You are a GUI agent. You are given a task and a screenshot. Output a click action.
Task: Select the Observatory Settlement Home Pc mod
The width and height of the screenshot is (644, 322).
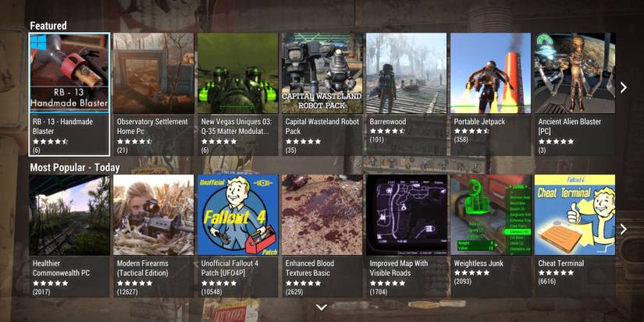[x=153, y=94]
